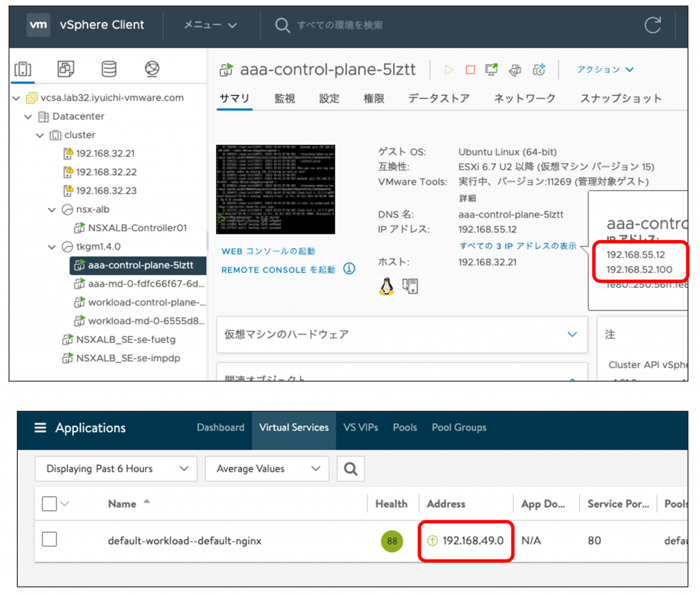
Task: Expand the 仮想マシンのハードウェア panel
Action: [402, 334]
